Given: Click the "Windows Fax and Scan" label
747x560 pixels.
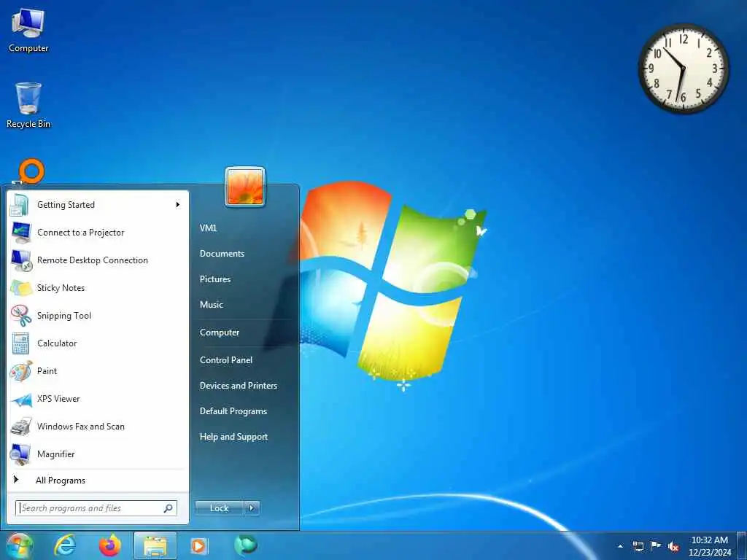Looking at the screenshot, I should [80, 427].
